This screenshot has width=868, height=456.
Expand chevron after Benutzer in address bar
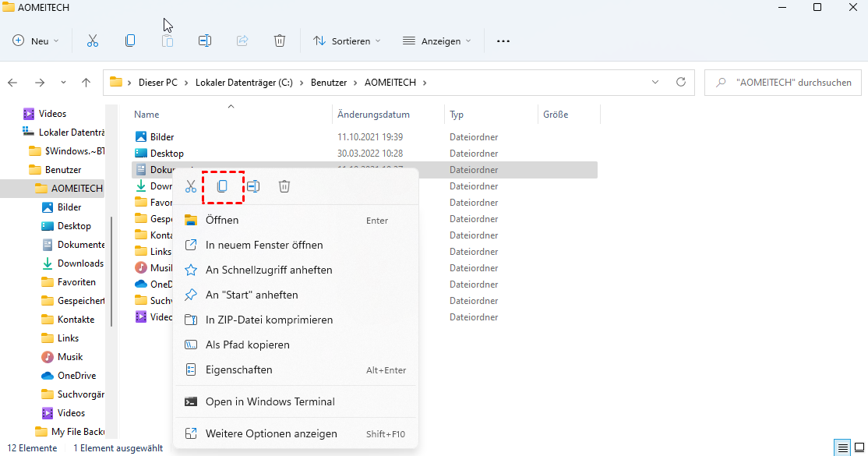pyautogui.click(x=355, y=83)
